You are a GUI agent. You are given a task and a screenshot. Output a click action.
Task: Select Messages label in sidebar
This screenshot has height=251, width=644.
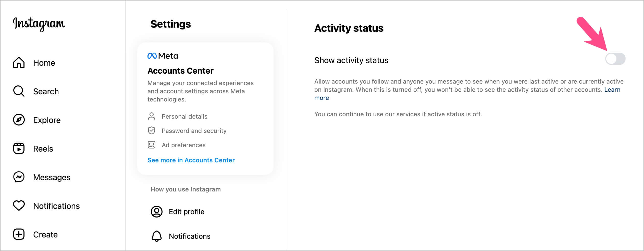tap(52, 177)
